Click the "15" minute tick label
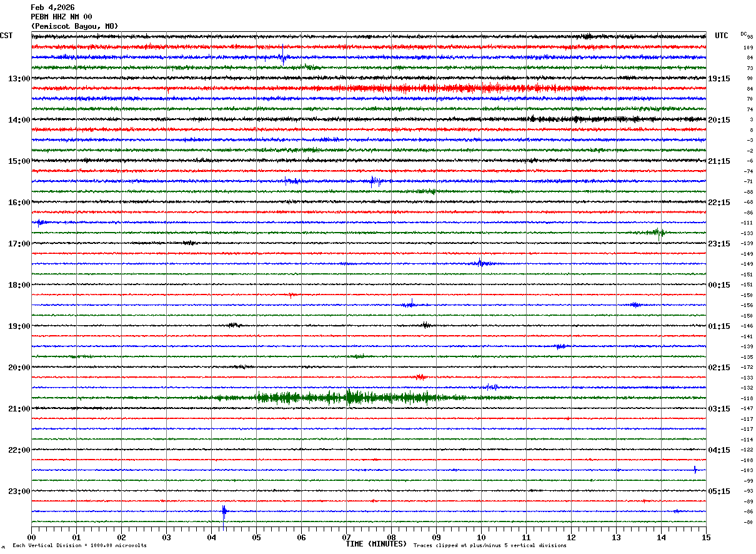Screen dimensions: 756x554 tap(705, 538)
